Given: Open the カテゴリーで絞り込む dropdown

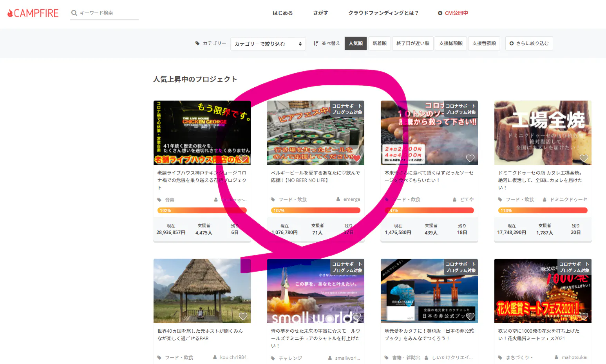Looking at the screenshot, I should coord(268,44).
